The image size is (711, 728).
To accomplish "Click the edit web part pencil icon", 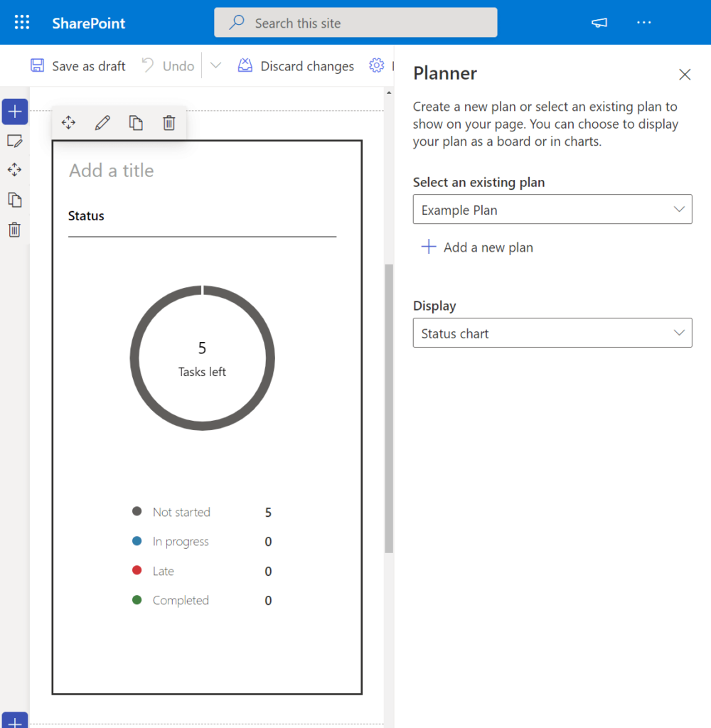I will click(102, 122).
